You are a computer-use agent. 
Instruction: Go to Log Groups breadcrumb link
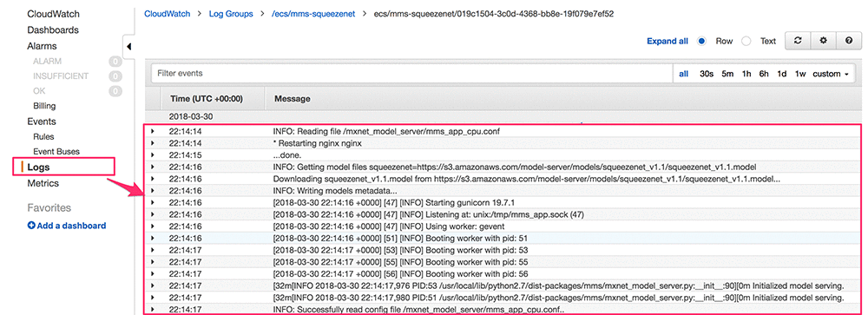[x=231, y=14]
